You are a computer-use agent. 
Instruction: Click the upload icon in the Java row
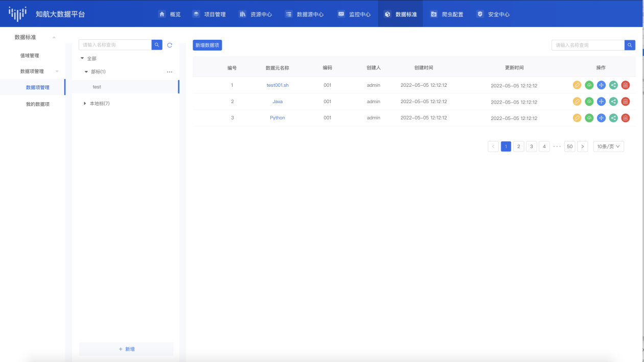pyautogui.click(x=589, y=102)
